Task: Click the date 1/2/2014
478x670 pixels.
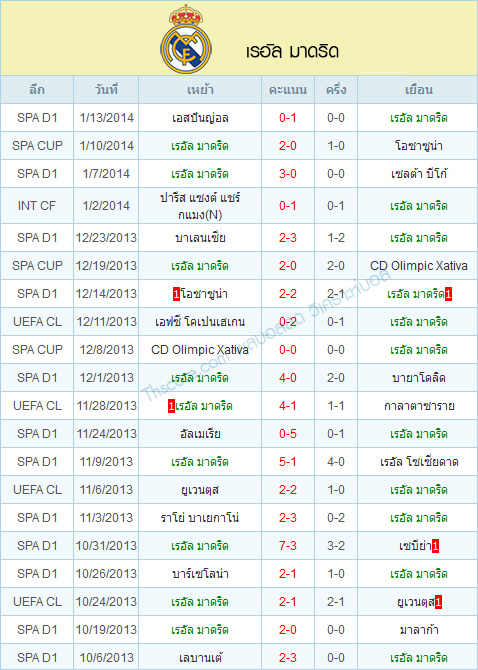Action: (x=106, y=206)
